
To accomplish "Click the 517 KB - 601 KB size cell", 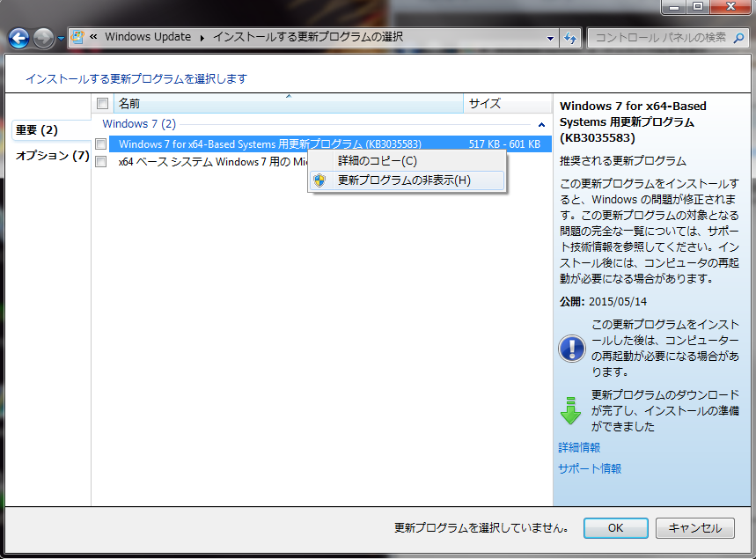I will [x=504, y=143].
